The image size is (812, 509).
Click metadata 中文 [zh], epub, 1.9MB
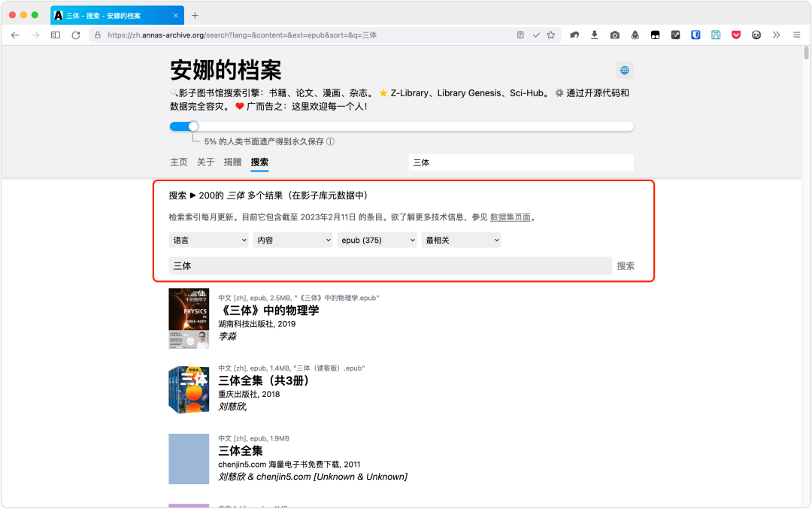click(254, 438)
